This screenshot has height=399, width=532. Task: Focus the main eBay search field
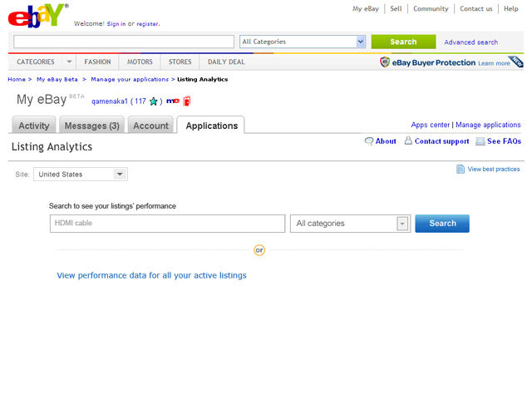(x=124, y=42)
